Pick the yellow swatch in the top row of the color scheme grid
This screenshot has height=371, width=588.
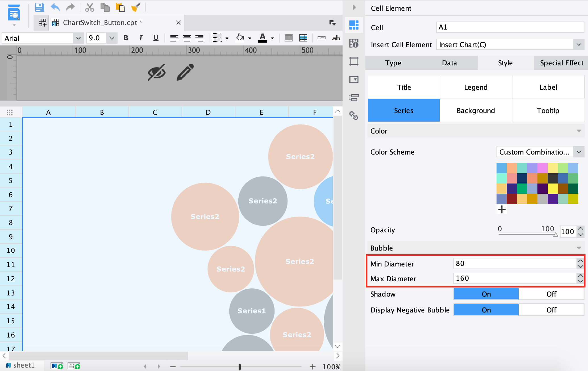pos(552,168)
